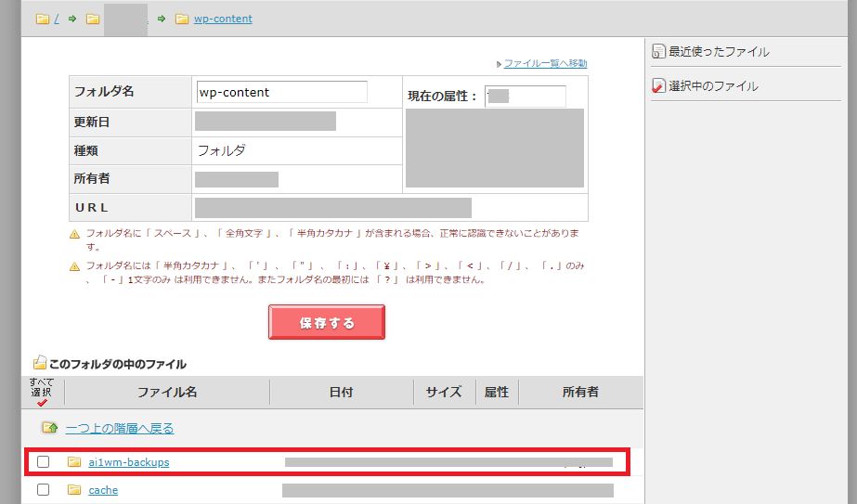Click the ai1wm-backups folder icon
The height and width of the screenshot is (504, 857).
pyautogui.click(x=74, y=462)
